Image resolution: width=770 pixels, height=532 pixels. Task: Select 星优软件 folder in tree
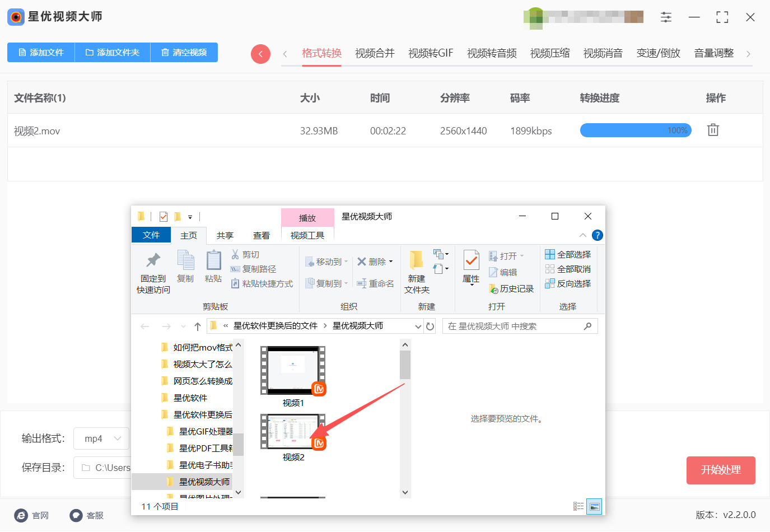[x=190, y=398]
